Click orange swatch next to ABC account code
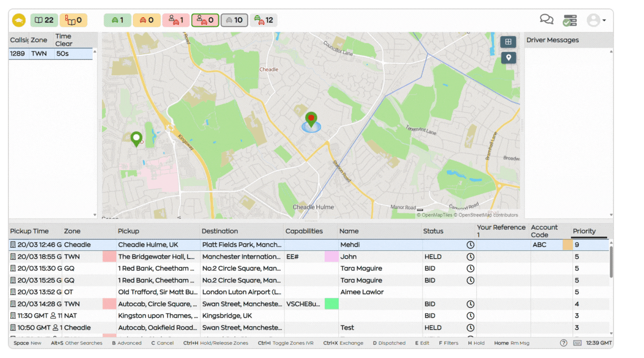This screenshot has width=644, height=358. pyautogui.click(x=567, y=245)
